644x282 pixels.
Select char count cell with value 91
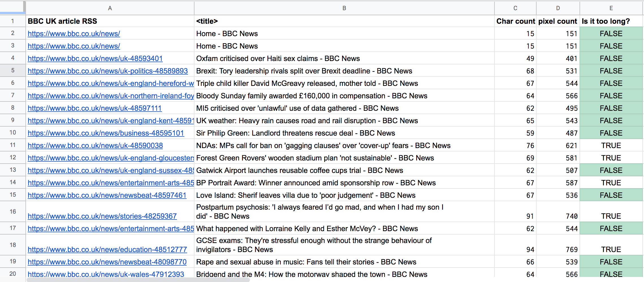pos(515,211)
